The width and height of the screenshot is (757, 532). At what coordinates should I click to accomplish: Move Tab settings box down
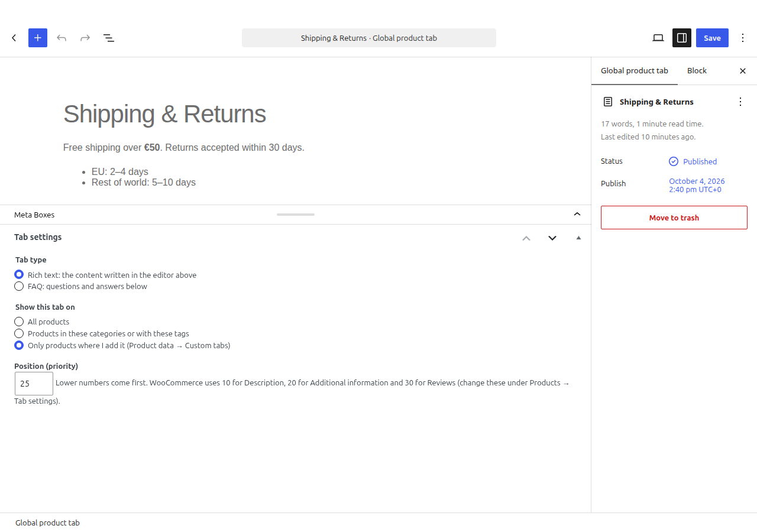coord(552,238)
